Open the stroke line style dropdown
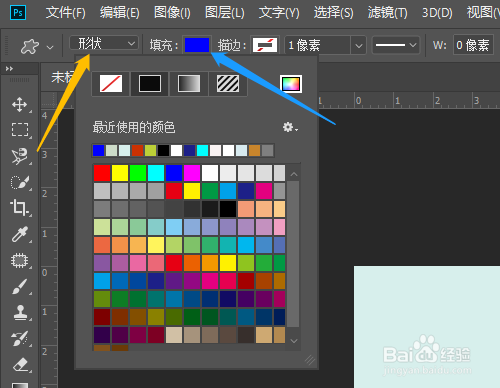 click(395, 45)
